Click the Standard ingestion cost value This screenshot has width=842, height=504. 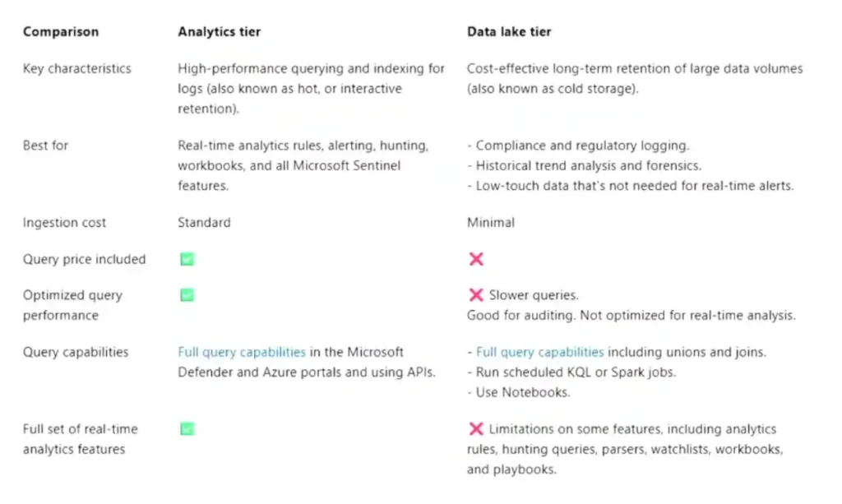click(x=204, y=222)
